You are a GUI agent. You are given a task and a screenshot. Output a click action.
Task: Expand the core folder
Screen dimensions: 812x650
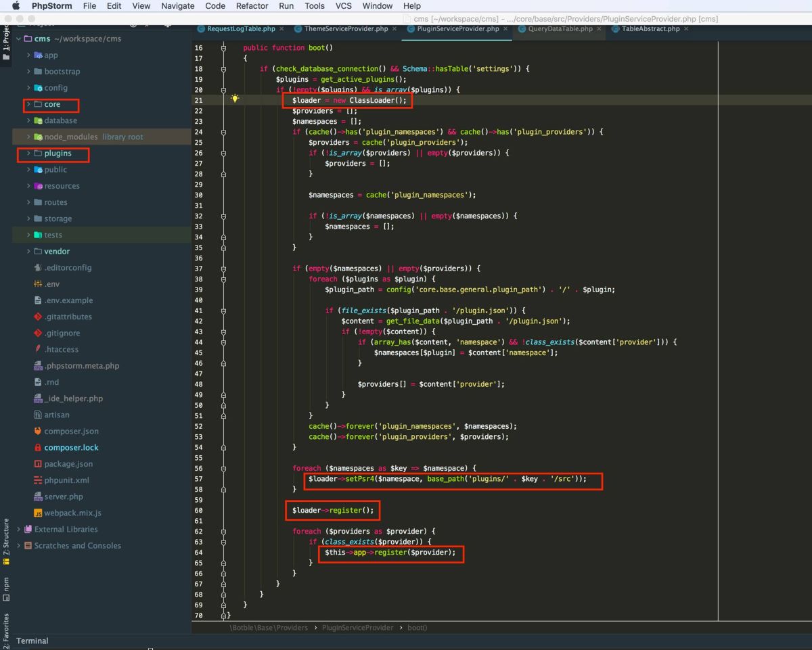click(x=28, y=104)
